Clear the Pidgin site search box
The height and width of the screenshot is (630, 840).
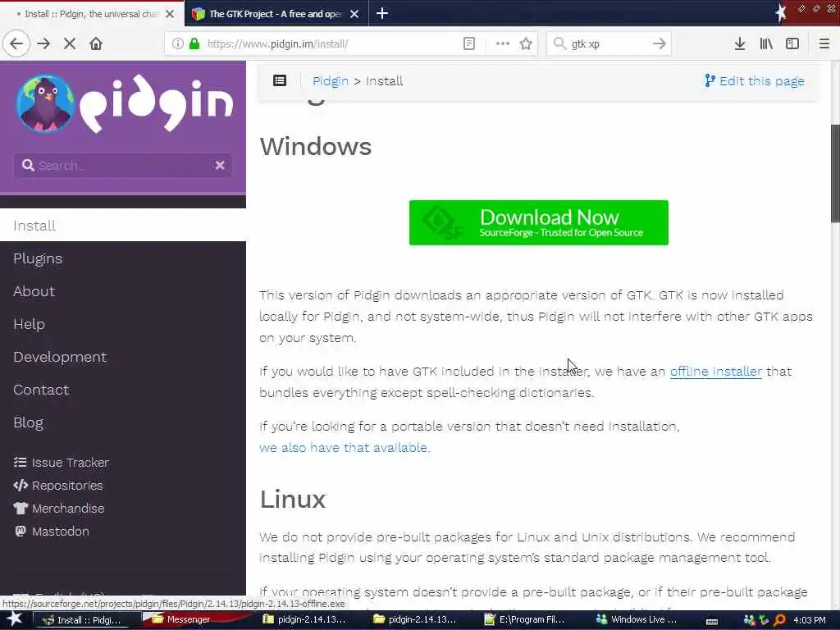pyautogui.click(x=220, y=166)
